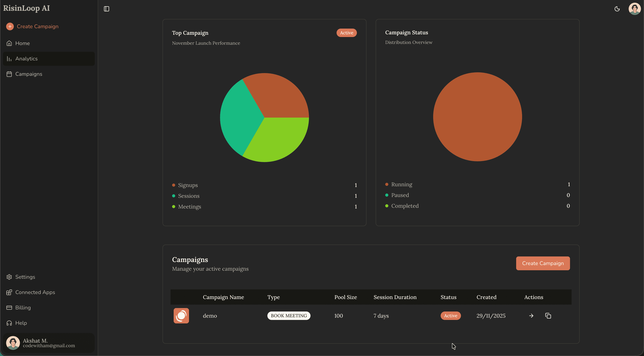
Task: Toggle the Active status badge on the demo row
Action: (450, 316)
